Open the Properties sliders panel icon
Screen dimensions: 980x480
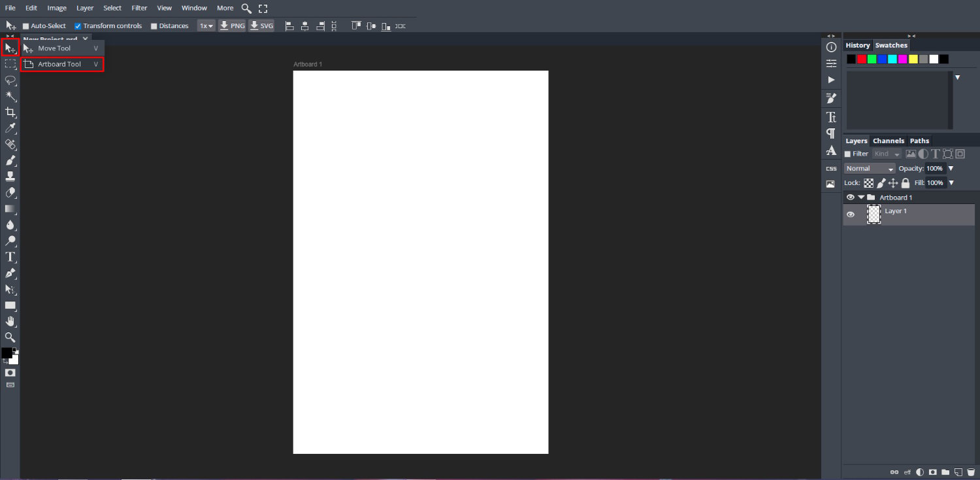pyautogui.click(x=831, y=63)
